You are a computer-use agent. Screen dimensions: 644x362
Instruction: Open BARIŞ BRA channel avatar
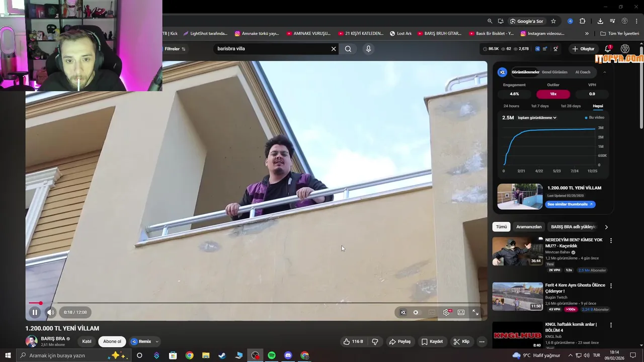(31, 341)
